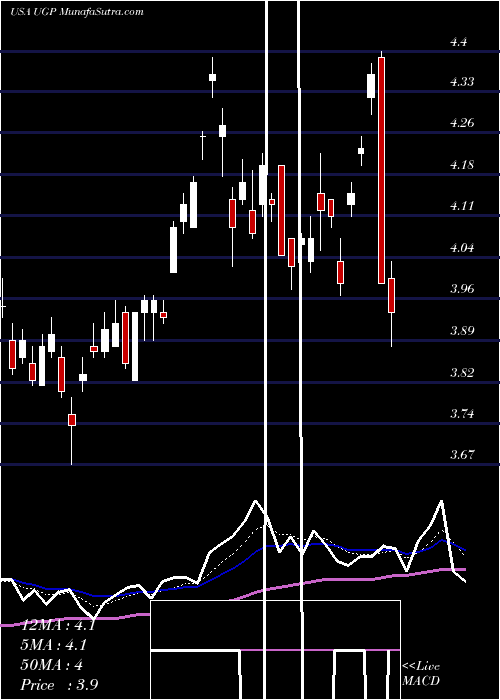Click the 4.11 price axis label
The image size is (500, 700).
click(462, 206)
